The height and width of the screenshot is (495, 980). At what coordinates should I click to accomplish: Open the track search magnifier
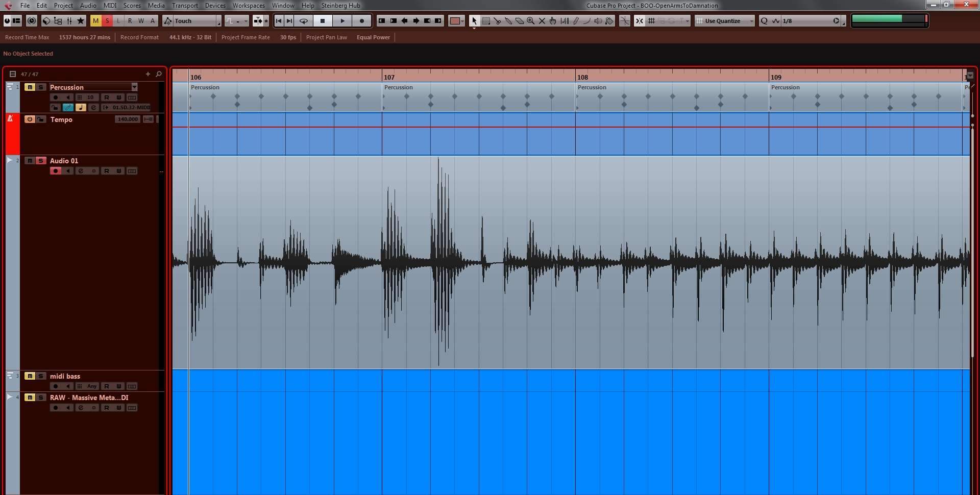(159, 74)
